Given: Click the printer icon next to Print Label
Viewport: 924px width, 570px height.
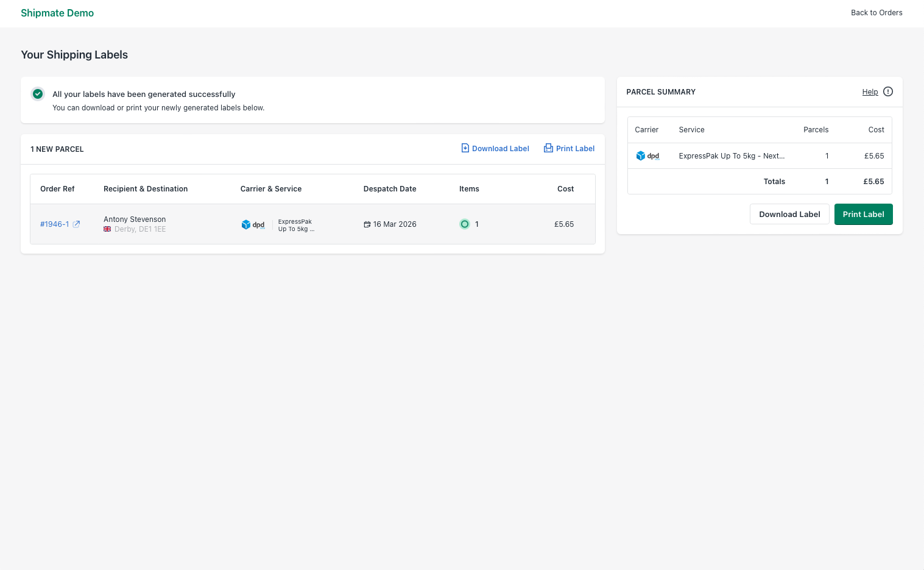Looking at the screenshot, I should (x=548, y=148).
